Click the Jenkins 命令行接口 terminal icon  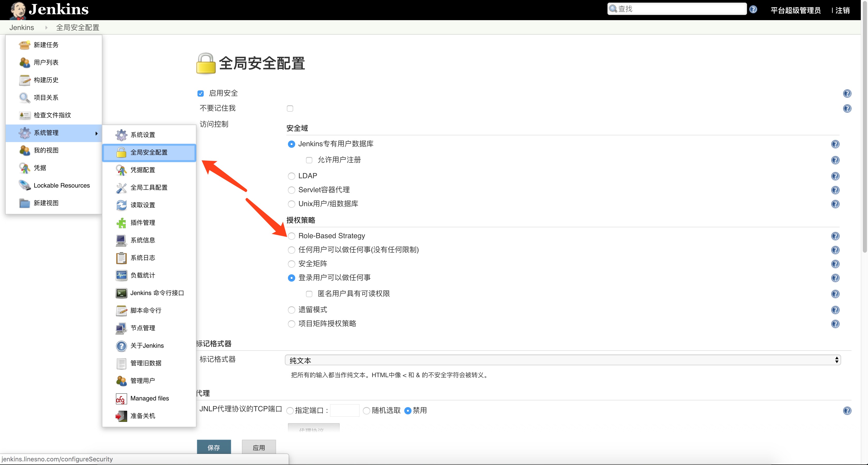tap(121, 293)
